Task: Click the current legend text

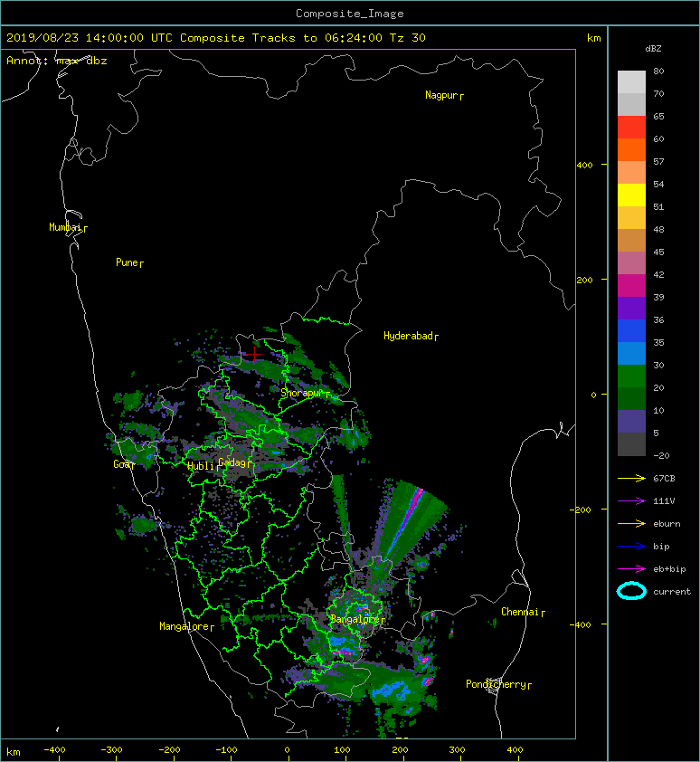Action: 672,592
